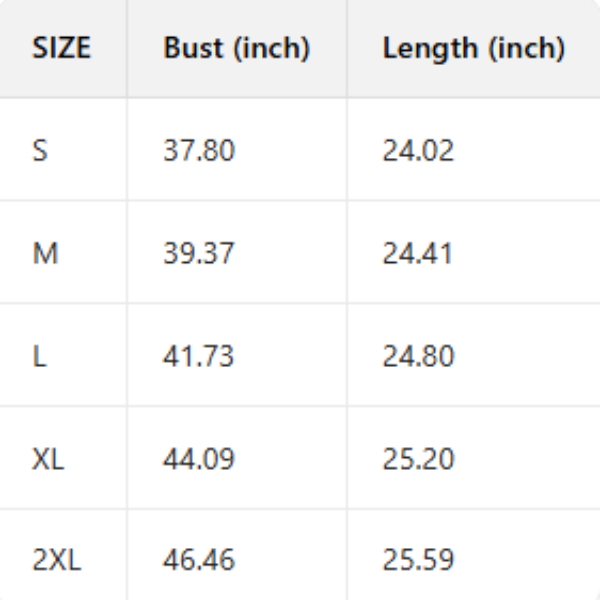Click bust value 41.73
600x600 pixels.
point(199,357)
